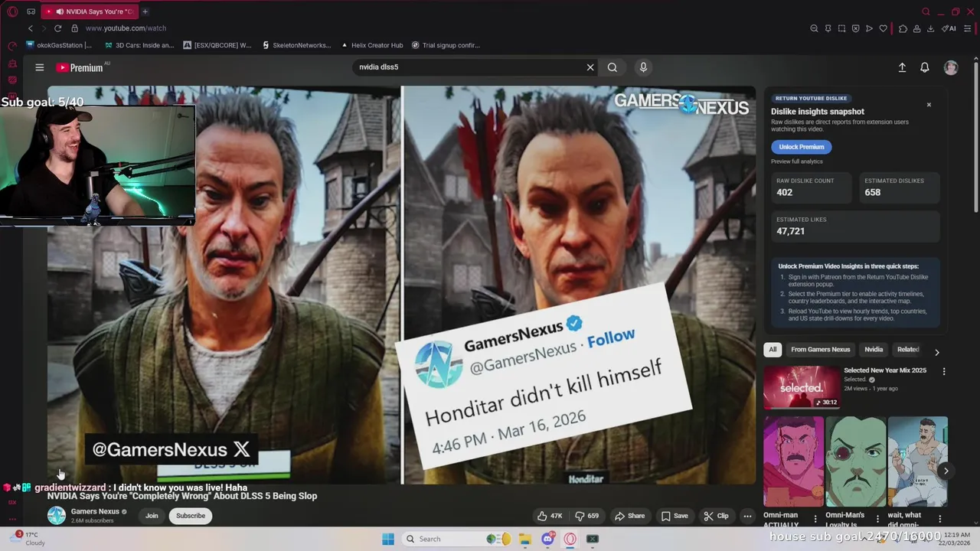Select the From Gamers Nexus chip
The image size is (980, 551).
point(820,350)
